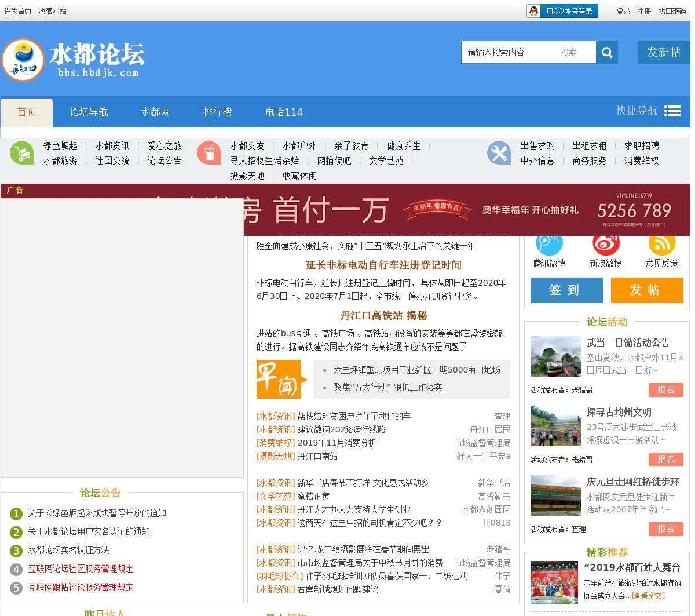Screen dimensions: 695x616
Task: Click 报名 for 武当一日游活动公告
Action: coord(665,390)
